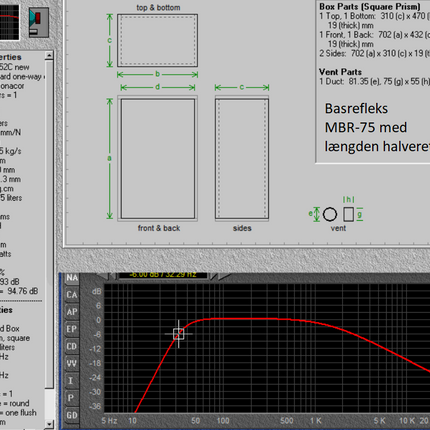Display the VV vent velocity graph

(72, 363)
